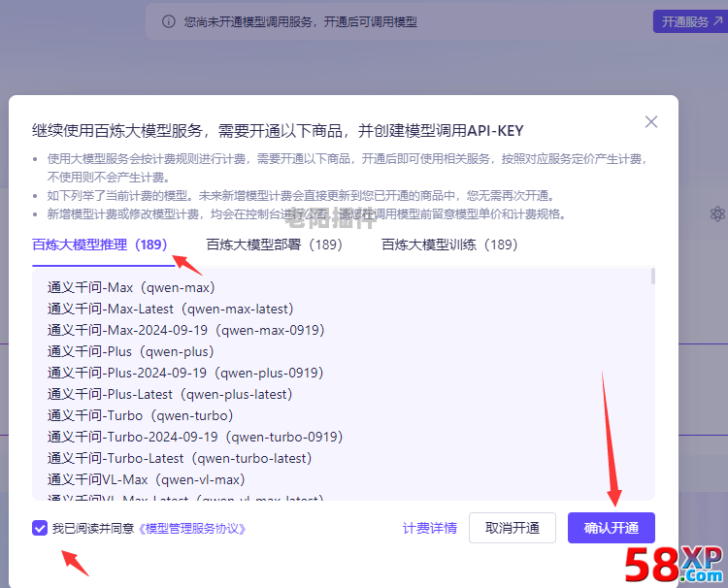Image resolution: width=728 pixels, height=588 pixels.
Task: Click the atom-shaped icon at the right edge
Action: [x=717, y=213]
